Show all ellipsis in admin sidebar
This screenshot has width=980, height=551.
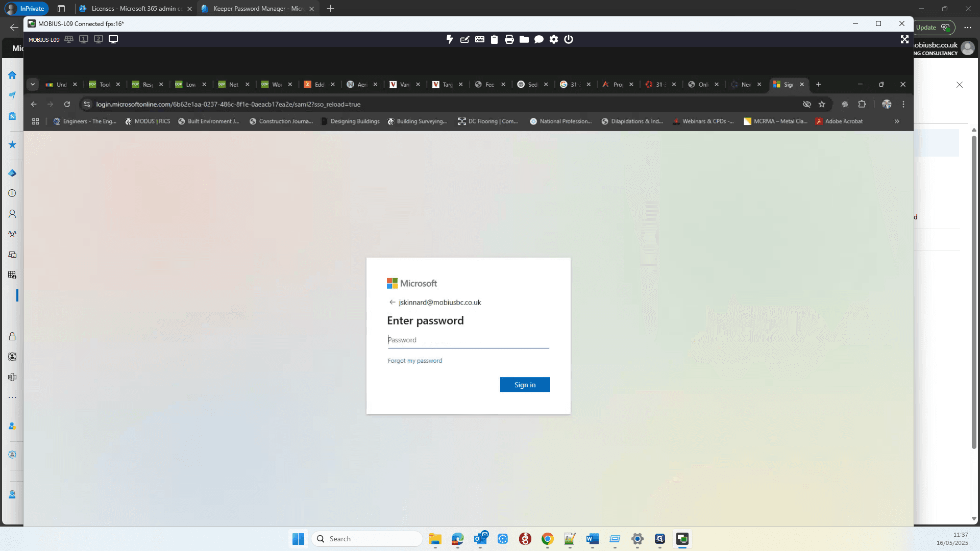coord(12,397)
